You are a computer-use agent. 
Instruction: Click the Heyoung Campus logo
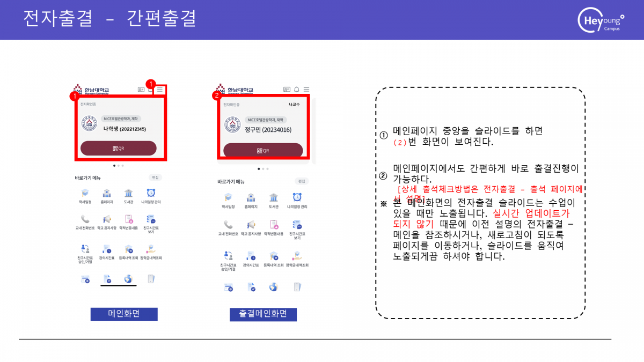click(601, 20)
